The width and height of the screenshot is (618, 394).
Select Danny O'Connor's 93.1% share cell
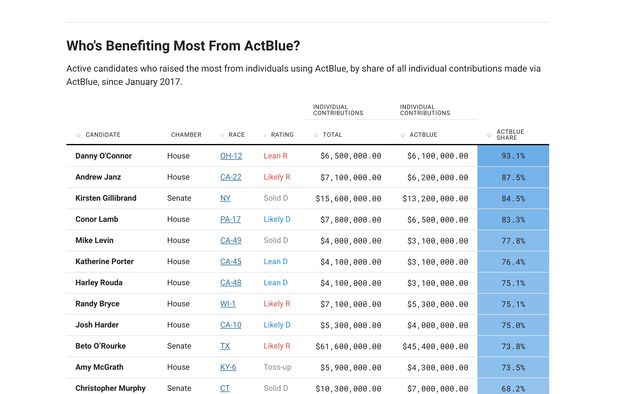click(x=513, y=156)
